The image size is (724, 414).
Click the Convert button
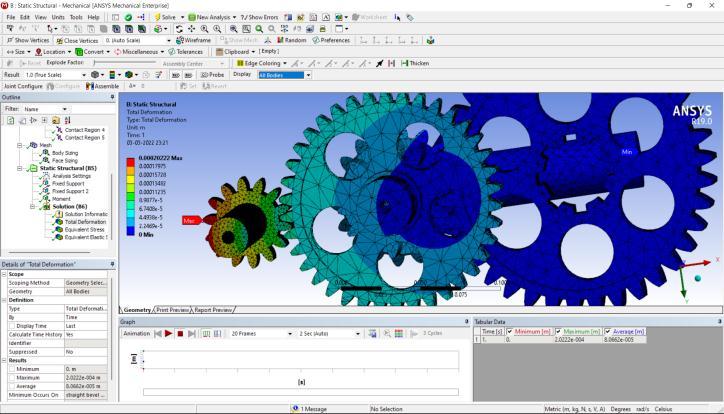(93, 52)
